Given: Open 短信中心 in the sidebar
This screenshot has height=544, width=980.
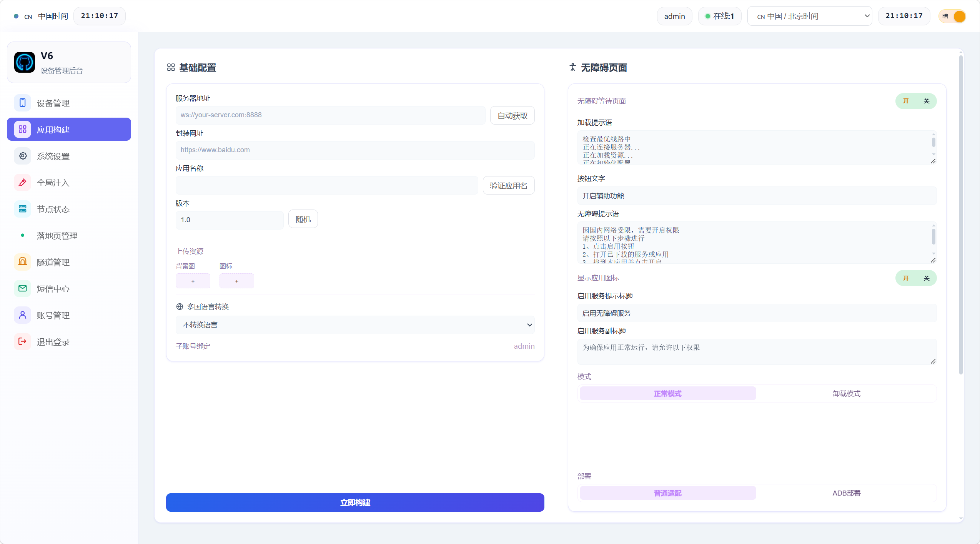Looking at the screenshot, I should pyautogui.click(x=69, y=289).
